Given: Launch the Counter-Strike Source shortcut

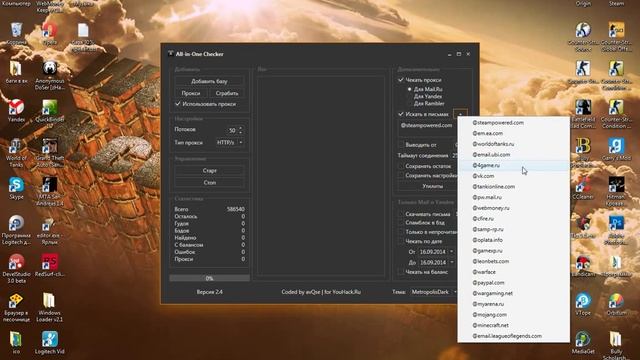Looking at the screenshot, I should 583,37.
